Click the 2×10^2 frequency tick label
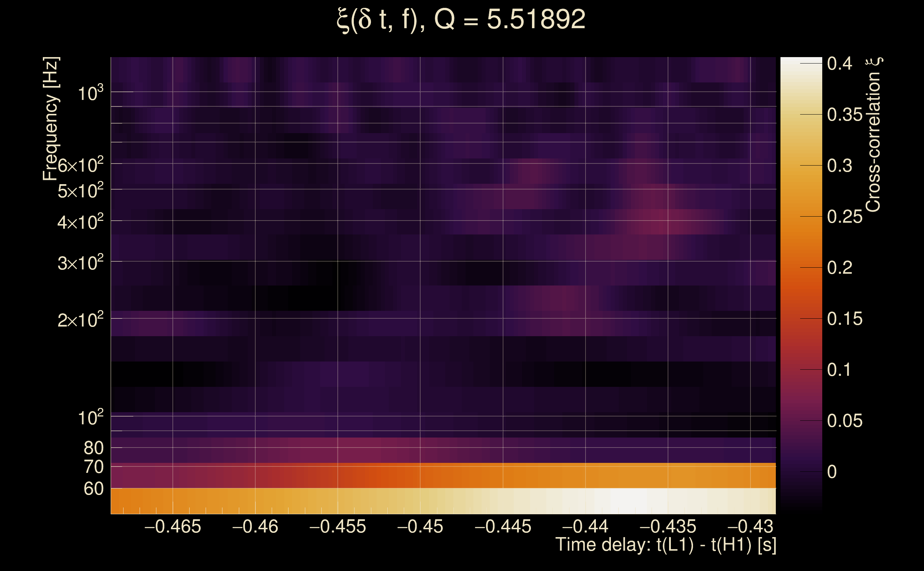The width and height of the screenshot is (924, 571). tap(80, 320)
